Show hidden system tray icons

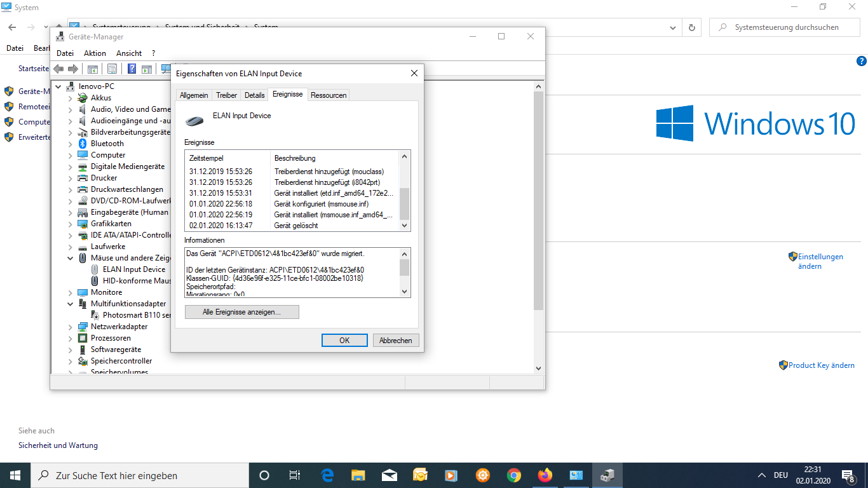(762, 475)
